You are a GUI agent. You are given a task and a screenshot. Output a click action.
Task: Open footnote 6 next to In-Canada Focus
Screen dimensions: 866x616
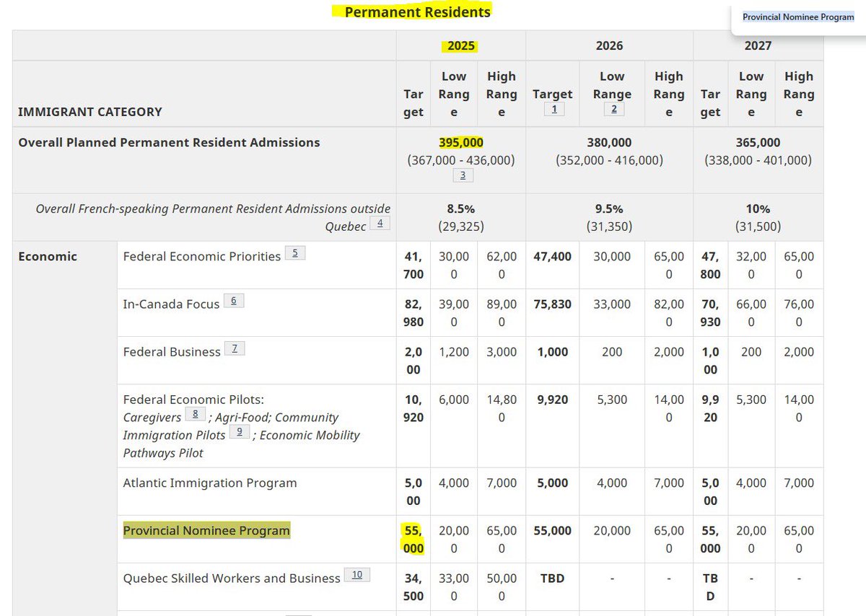click(x=234, y=299)
